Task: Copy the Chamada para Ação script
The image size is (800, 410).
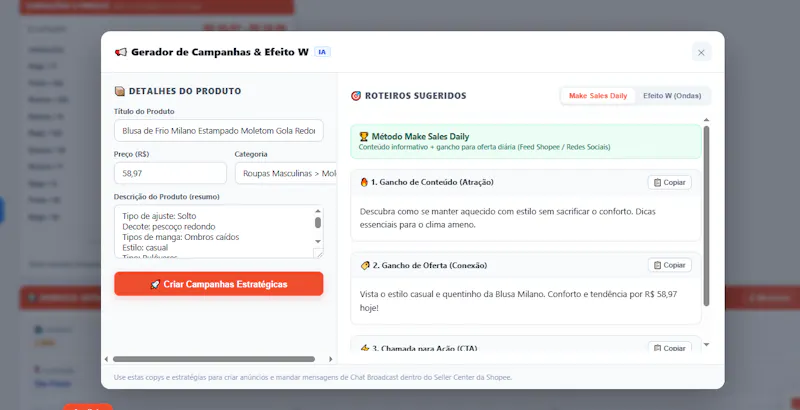Action: coord(669,348)
